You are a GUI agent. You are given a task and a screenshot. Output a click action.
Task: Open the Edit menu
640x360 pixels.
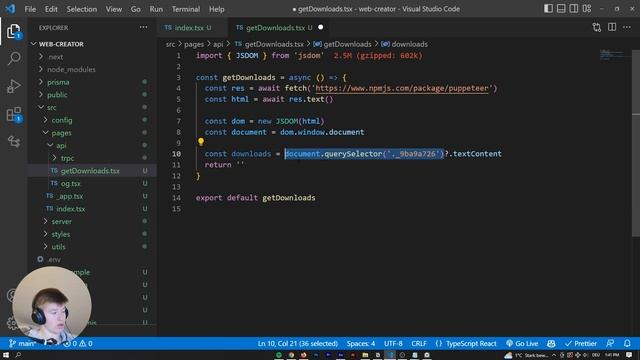point(51,9)
